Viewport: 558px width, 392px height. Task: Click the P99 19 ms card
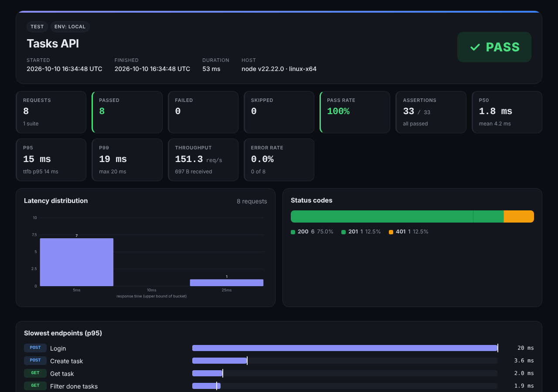click(x=127, y=160)
